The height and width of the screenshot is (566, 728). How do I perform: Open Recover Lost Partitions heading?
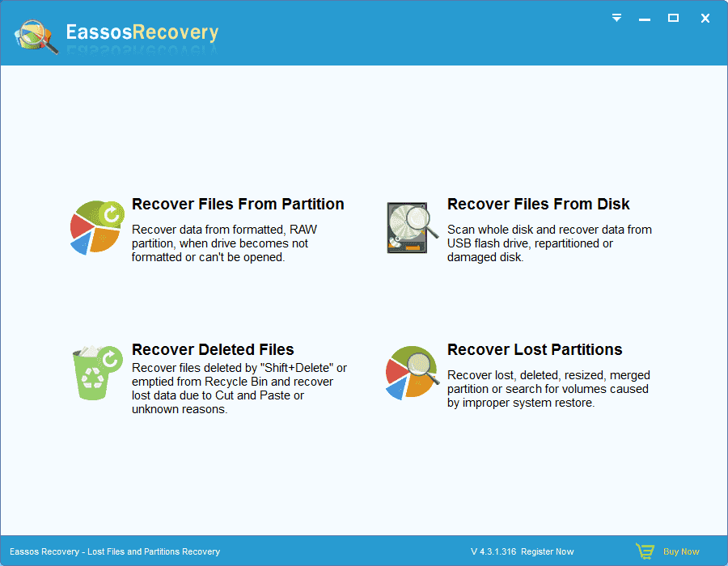pyautogui.click(x=535, y=349)
